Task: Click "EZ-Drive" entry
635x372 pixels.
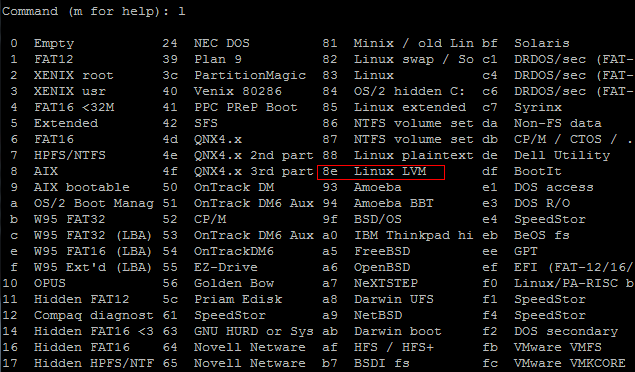Action: coord(226,267)
